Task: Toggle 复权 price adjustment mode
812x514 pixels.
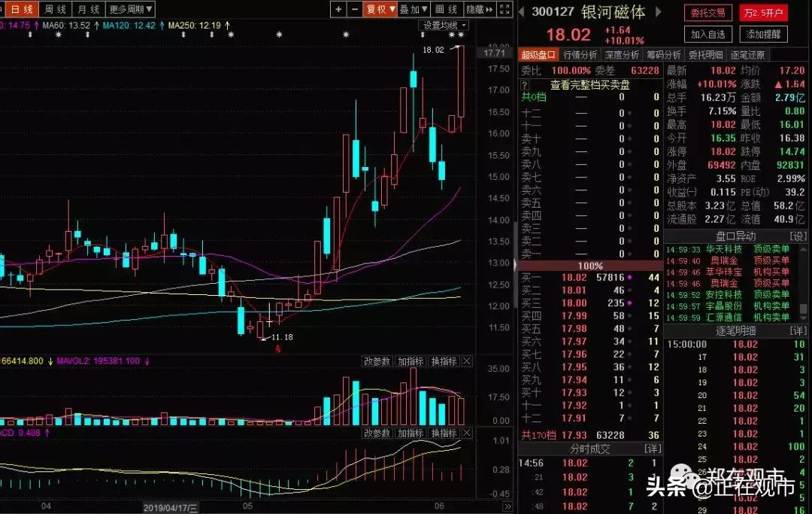Action: coord(380,10)
